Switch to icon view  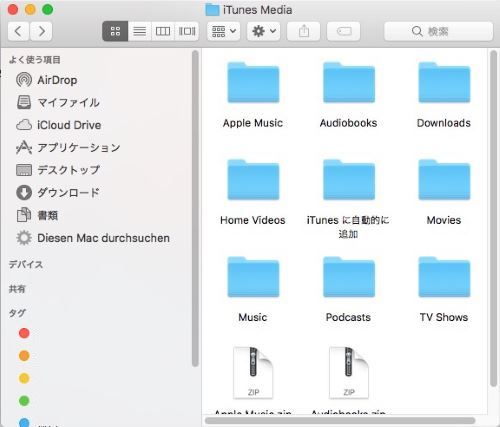tap(115, 31)
